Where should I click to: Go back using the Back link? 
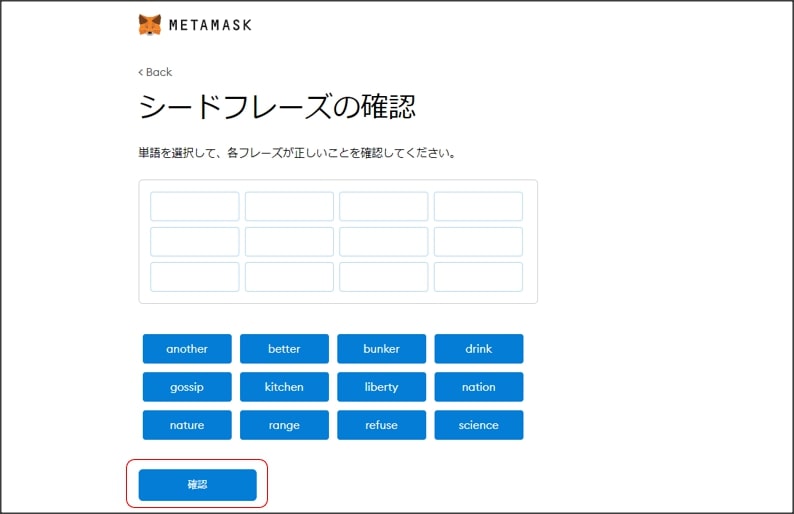(155, 72)
